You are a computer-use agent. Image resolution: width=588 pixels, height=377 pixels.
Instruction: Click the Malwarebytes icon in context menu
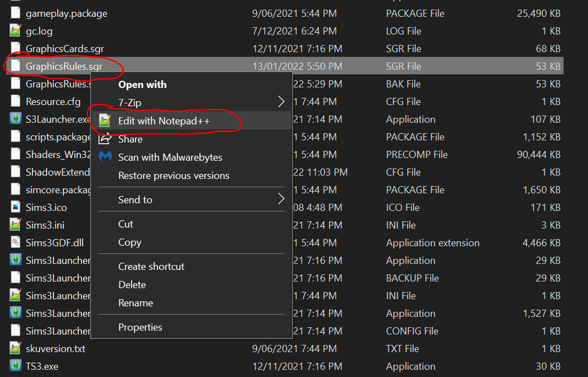point(105,157)
